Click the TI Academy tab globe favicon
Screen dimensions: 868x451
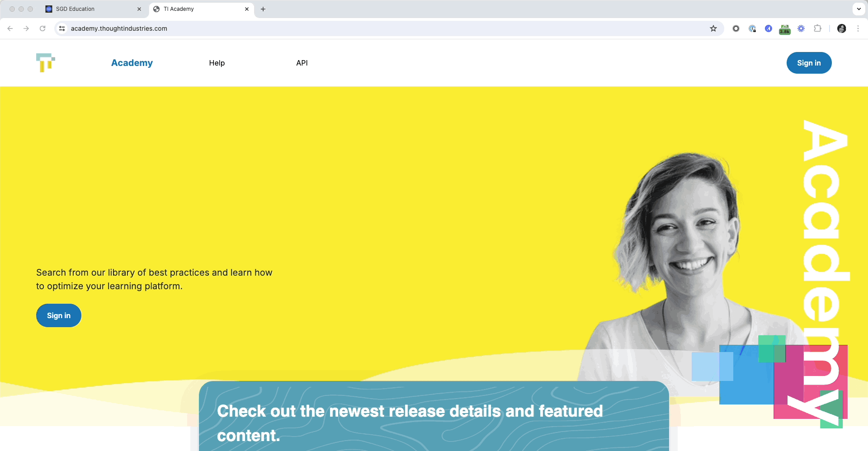156,9
